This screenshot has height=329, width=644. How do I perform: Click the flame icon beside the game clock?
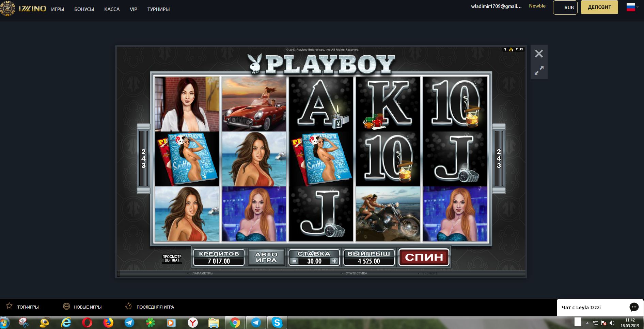pos(511,49)
